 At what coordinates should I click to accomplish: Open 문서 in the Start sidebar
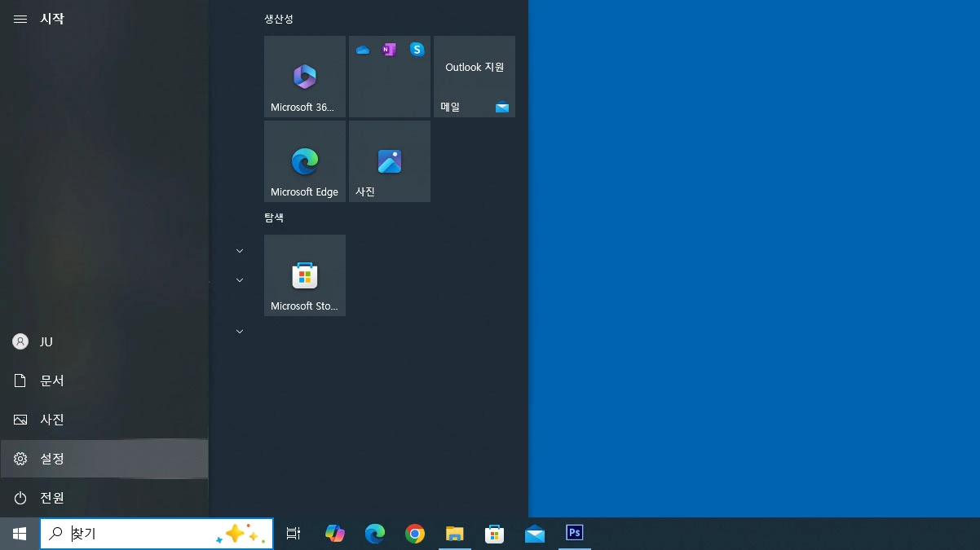tap(104, 381)
